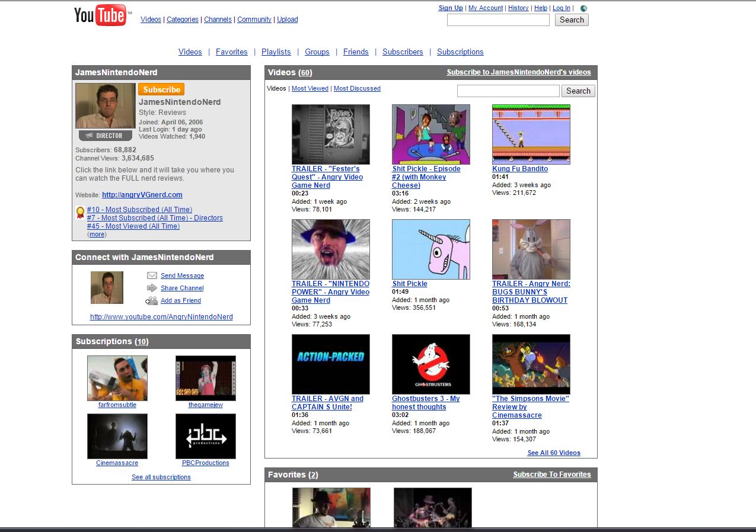
Task: Switch to Most Viewed sort tab
Action: point(310,88)
